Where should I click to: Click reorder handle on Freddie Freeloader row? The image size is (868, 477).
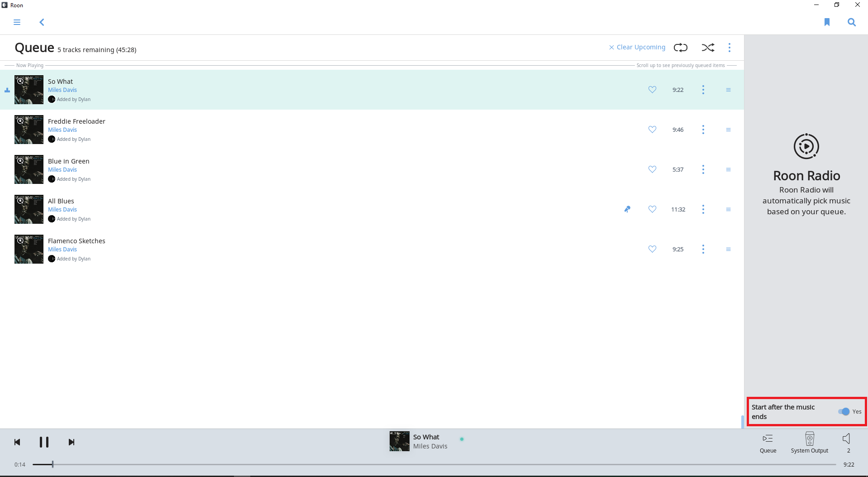point(728,130)
